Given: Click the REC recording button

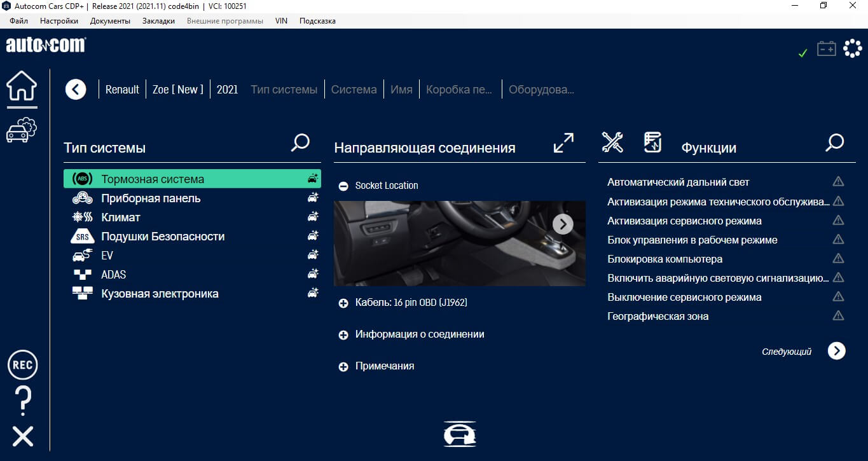Looking at the screenshot, I should [22, 365].
